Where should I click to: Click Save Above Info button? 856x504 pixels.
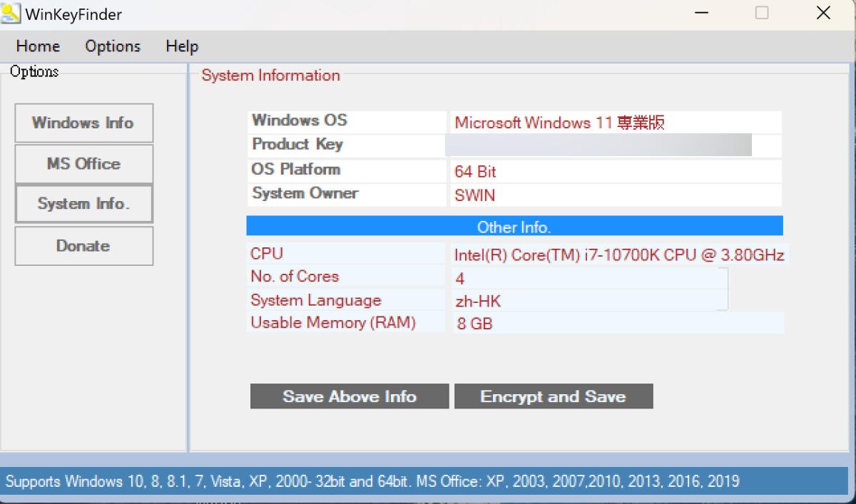coord(350,396)
